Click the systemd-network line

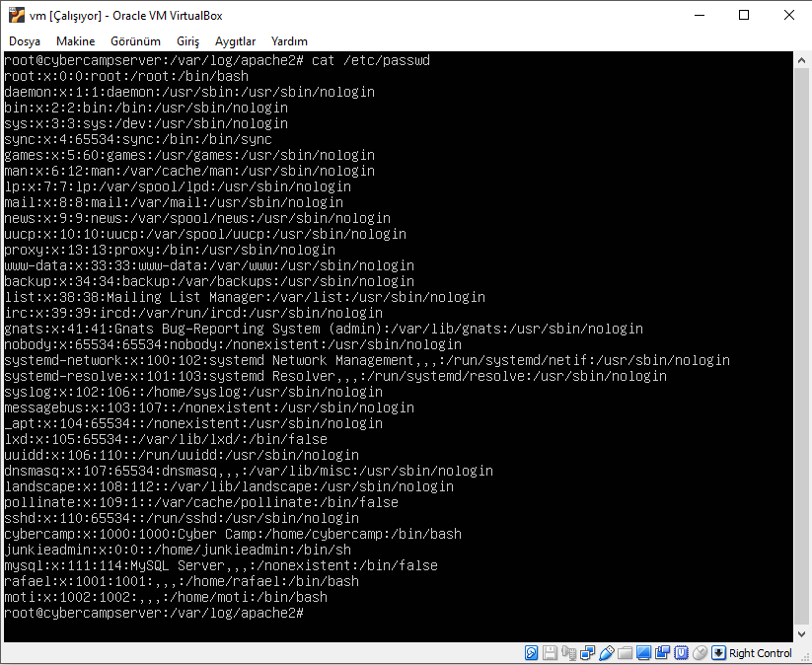click(x=367, y=360)
